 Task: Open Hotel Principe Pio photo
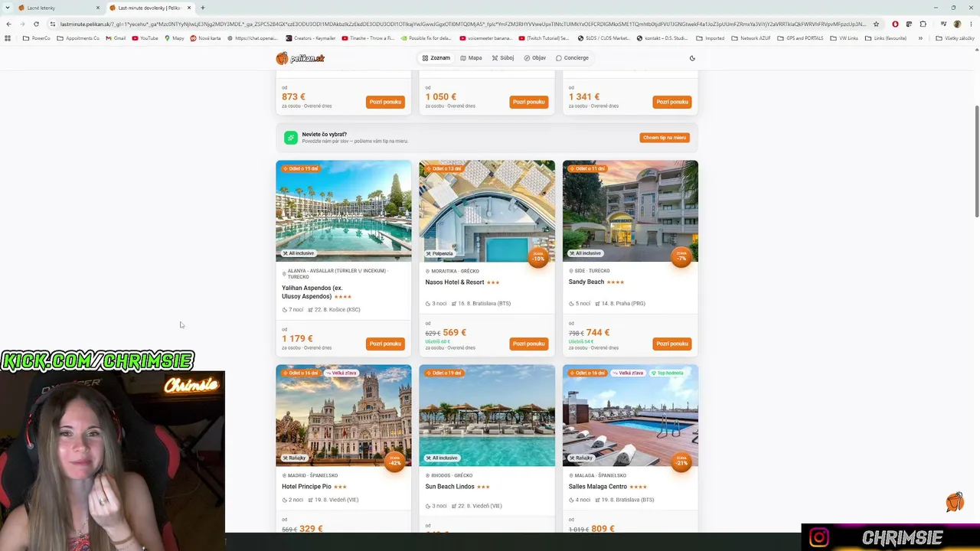tap(344, 416)
